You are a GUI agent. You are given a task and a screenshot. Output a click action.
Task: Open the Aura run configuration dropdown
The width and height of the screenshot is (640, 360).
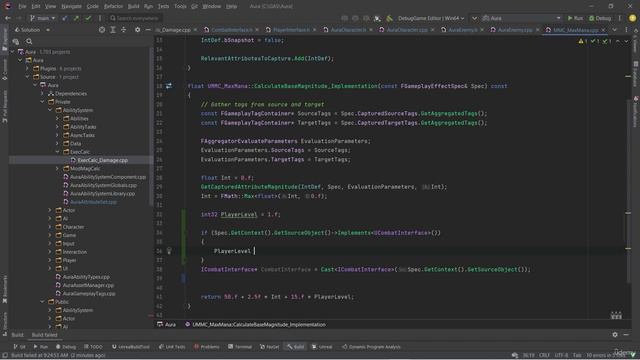point(522,18)
